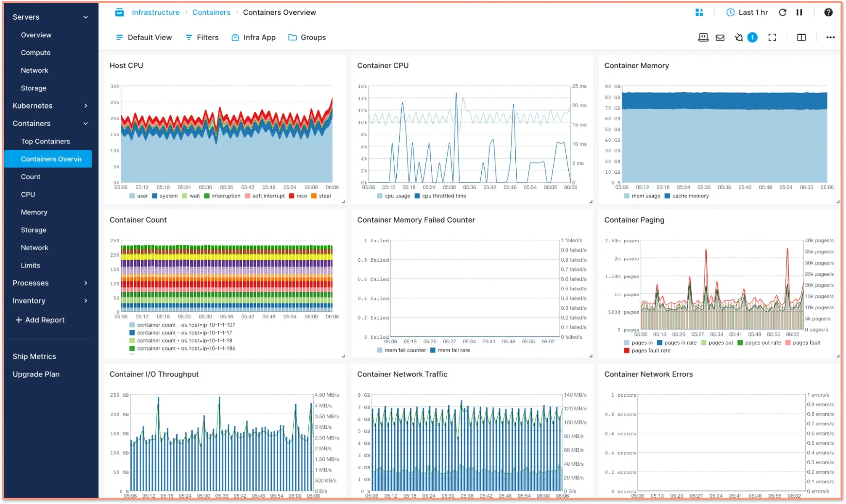This screenshot has width=846, height=504.
Task: Click the interruption green swatch in legend
Action: 207,196
